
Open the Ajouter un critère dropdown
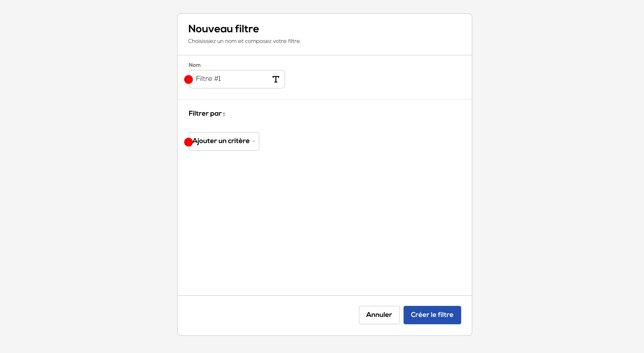tap(224, 141)
